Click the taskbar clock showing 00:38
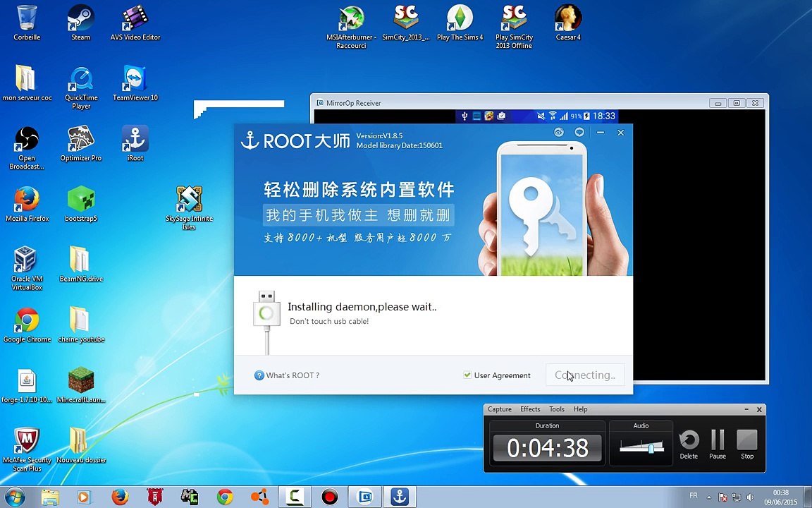 click(780, 497)
